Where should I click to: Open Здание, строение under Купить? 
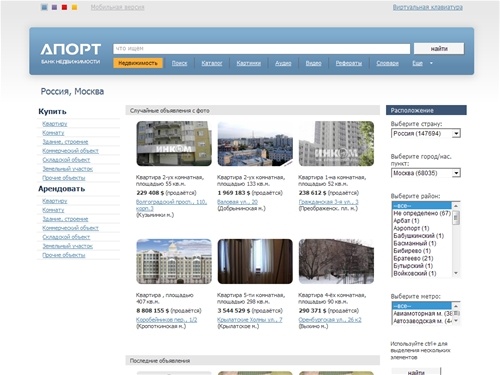65,142
